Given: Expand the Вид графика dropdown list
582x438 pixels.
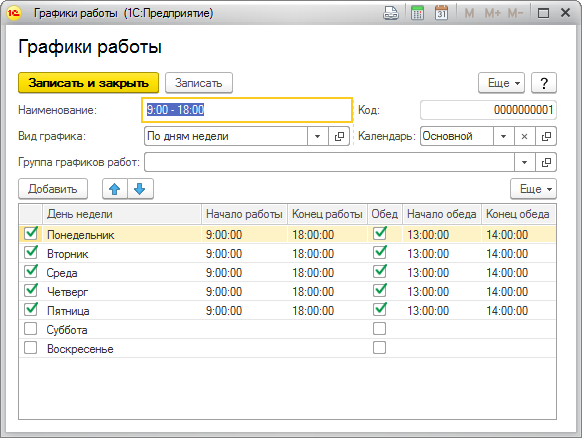Looking at the screenshot, I should [318, 136].
